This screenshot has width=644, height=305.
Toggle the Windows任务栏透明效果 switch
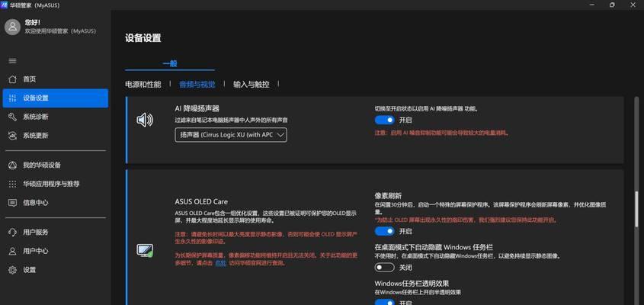click(x=384, y=302)
